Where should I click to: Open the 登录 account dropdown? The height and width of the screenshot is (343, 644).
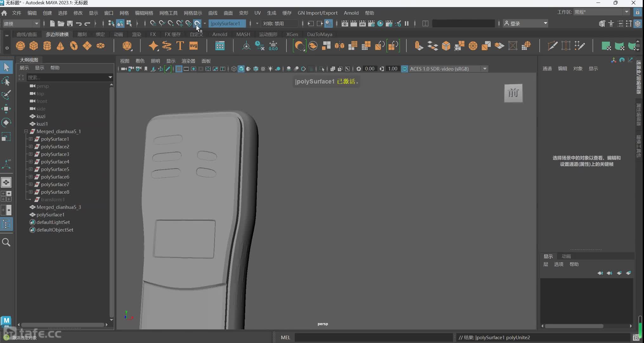[525, 24]
